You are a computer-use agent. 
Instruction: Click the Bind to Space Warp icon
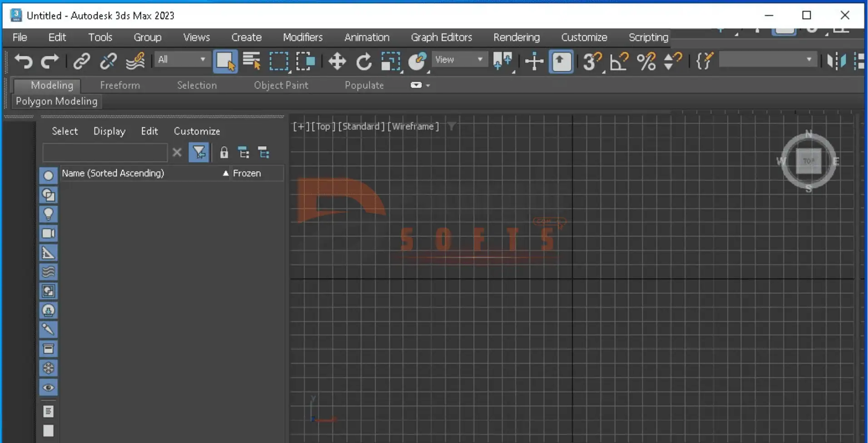pos(135,61)
